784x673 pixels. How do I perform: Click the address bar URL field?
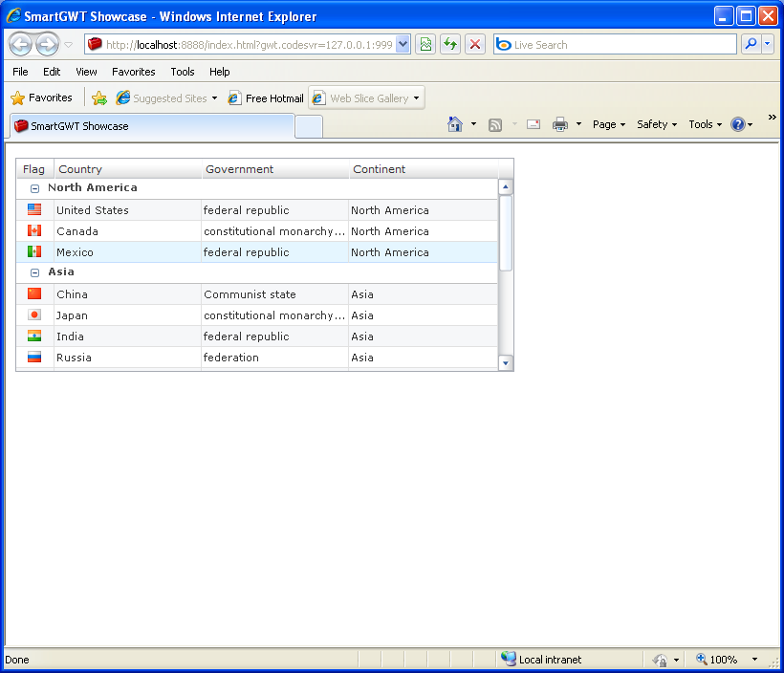tap(242, 45)
